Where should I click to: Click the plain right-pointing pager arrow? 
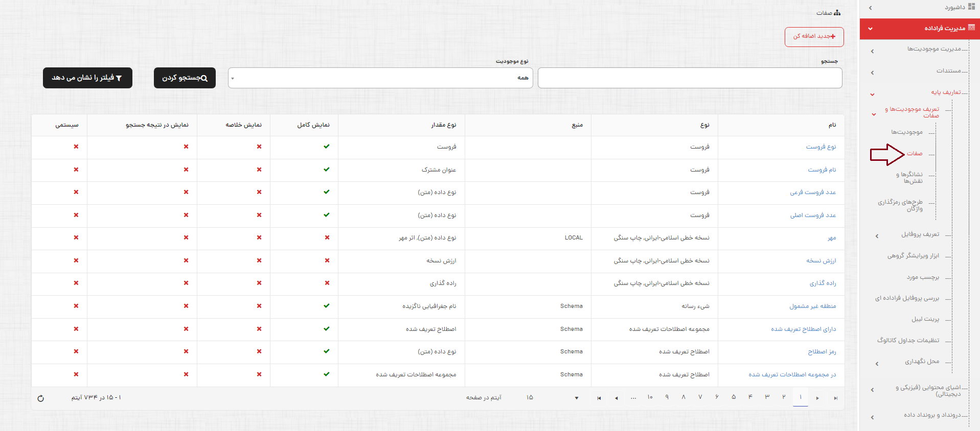click(x=817, y=398)
